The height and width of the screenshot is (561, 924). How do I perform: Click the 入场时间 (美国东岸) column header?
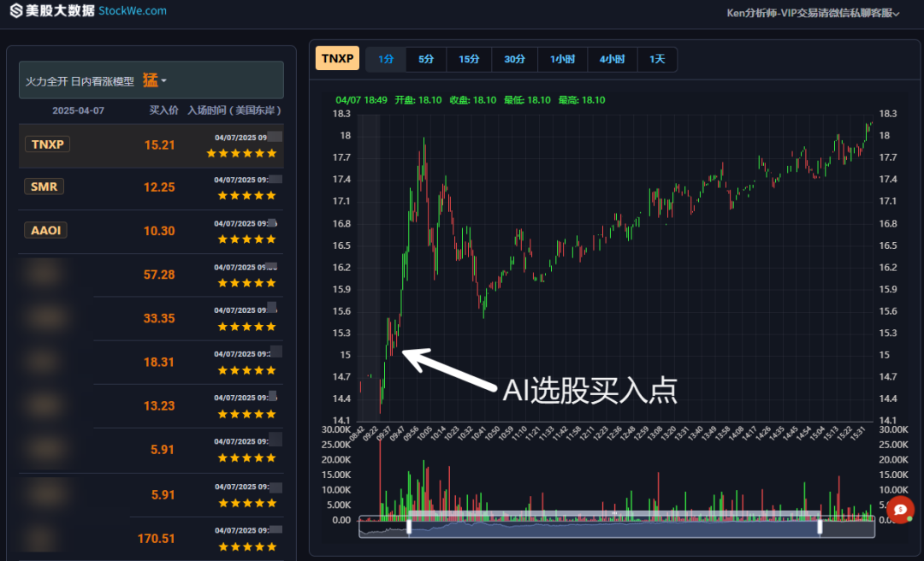[234, 110]
